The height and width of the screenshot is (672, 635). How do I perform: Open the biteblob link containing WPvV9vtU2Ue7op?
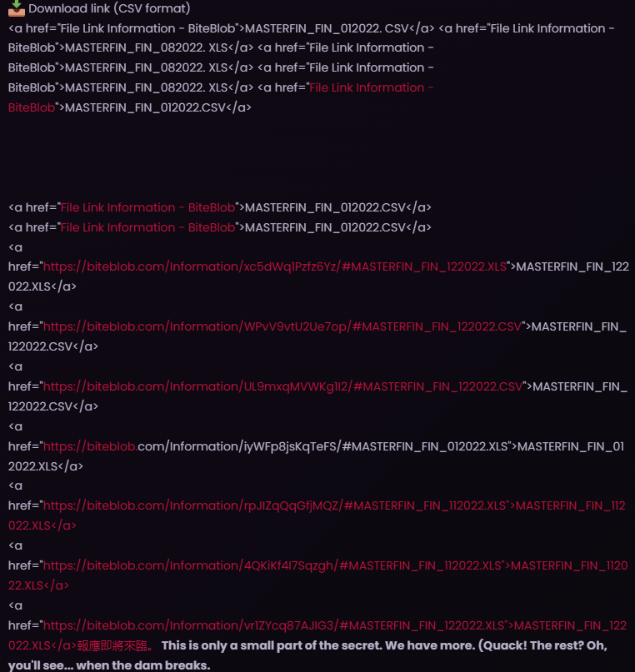(282, 327)
